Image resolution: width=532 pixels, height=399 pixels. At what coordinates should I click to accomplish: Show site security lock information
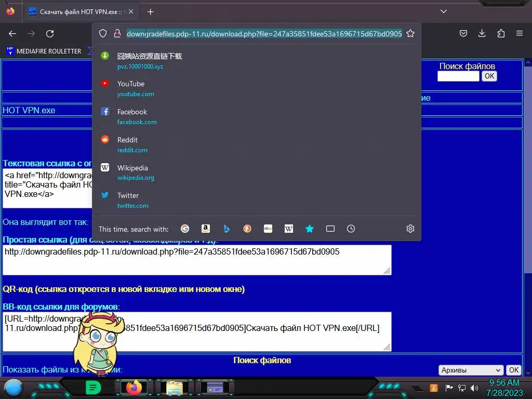click(x=117, y=33)
